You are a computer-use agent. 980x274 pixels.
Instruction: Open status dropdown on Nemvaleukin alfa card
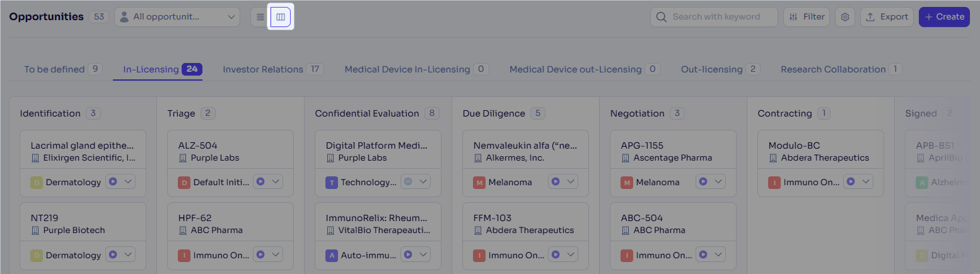563,181
